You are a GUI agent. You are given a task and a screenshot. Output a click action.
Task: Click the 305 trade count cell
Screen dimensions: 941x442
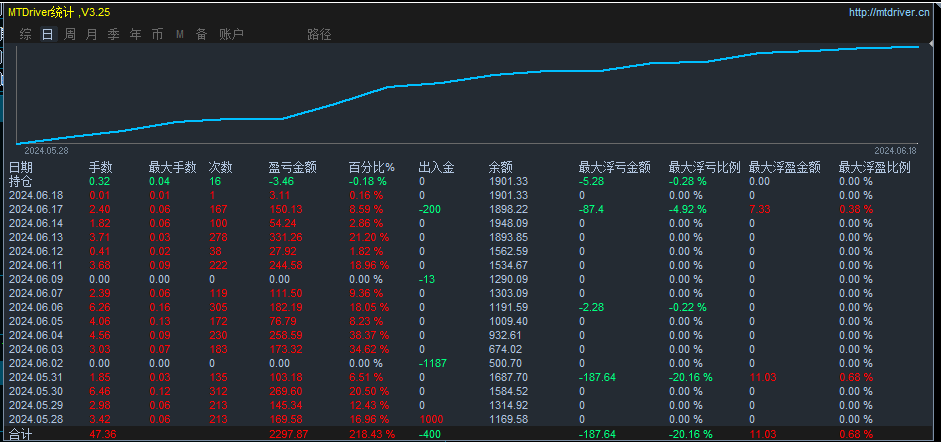pos(217,307)
